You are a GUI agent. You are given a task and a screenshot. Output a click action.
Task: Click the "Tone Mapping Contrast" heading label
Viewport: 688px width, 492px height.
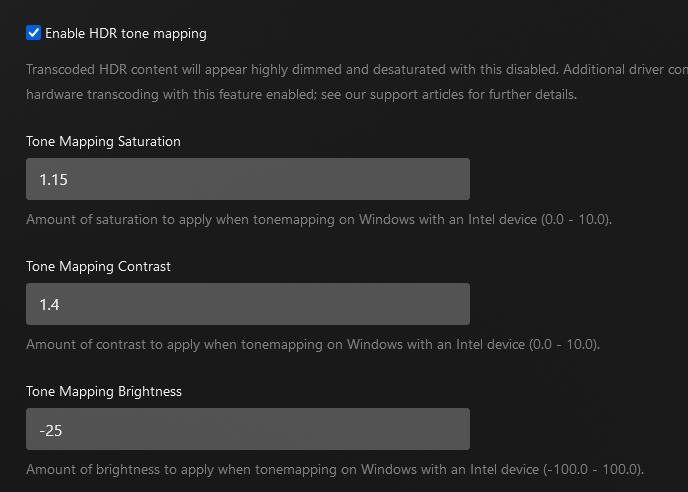pos(98,267)
